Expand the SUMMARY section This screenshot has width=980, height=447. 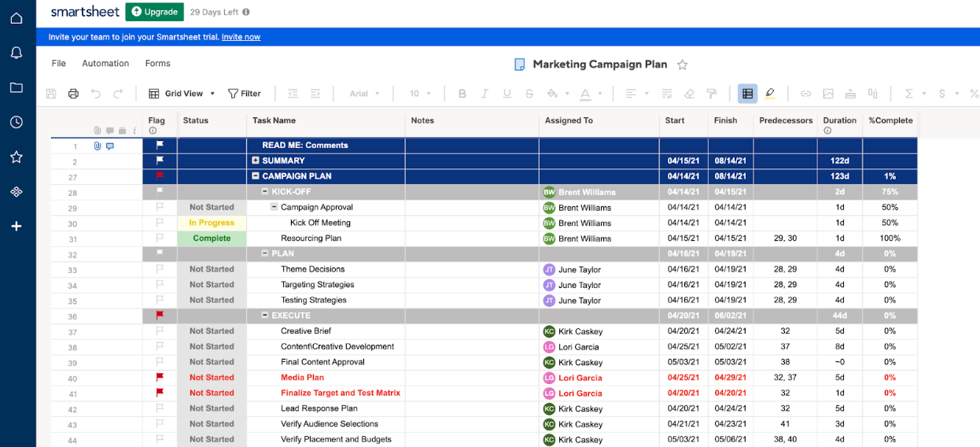256,161
